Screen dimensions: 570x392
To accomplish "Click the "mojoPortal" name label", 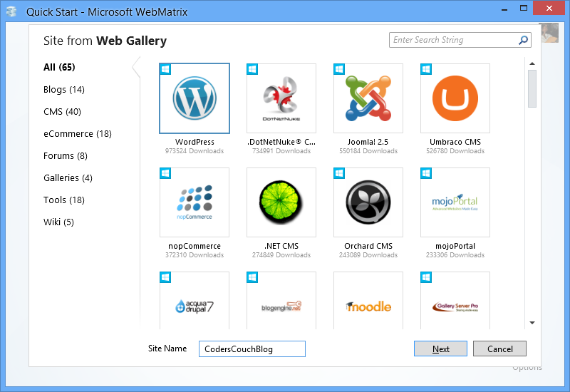I will (455, 246).
